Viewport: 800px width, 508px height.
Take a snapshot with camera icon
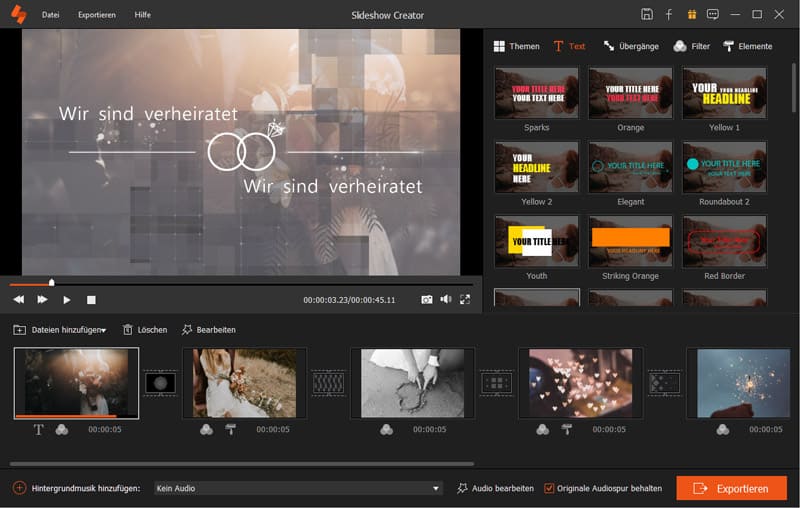pos(427,299)
